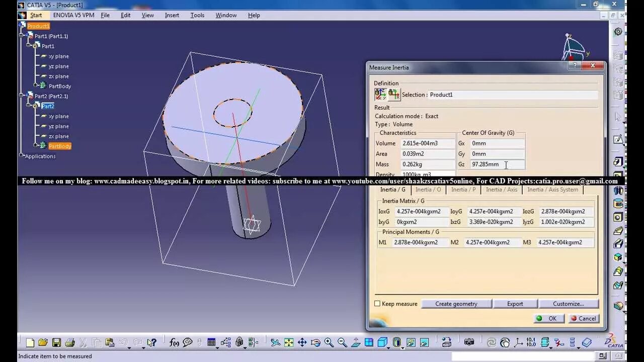Click the Capture camera icon

tap(469, 342)
